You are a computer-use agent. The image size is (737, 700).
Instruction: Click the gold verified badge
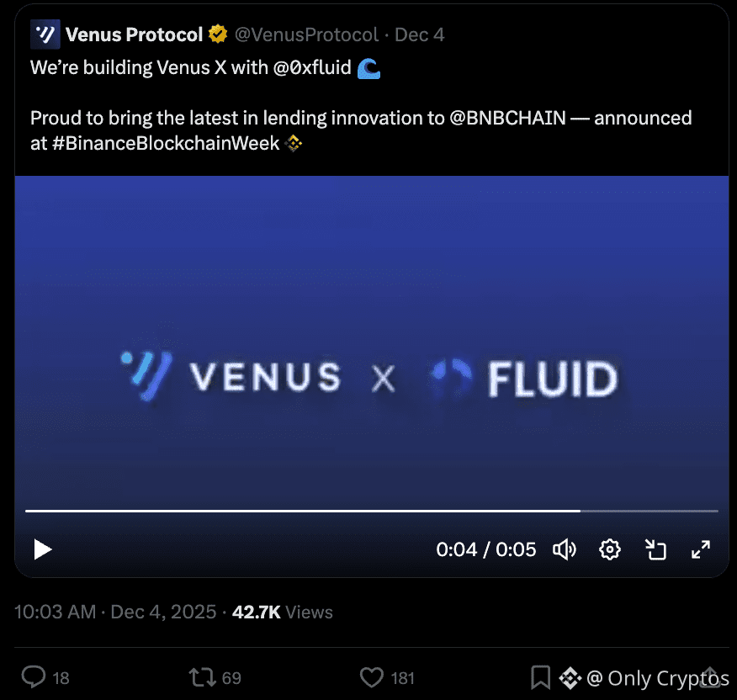tap(218, 34)
